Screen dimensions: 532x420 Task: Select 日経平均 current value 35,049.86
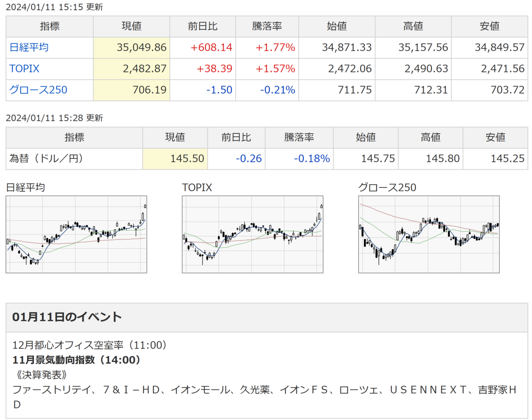[141, 47]
